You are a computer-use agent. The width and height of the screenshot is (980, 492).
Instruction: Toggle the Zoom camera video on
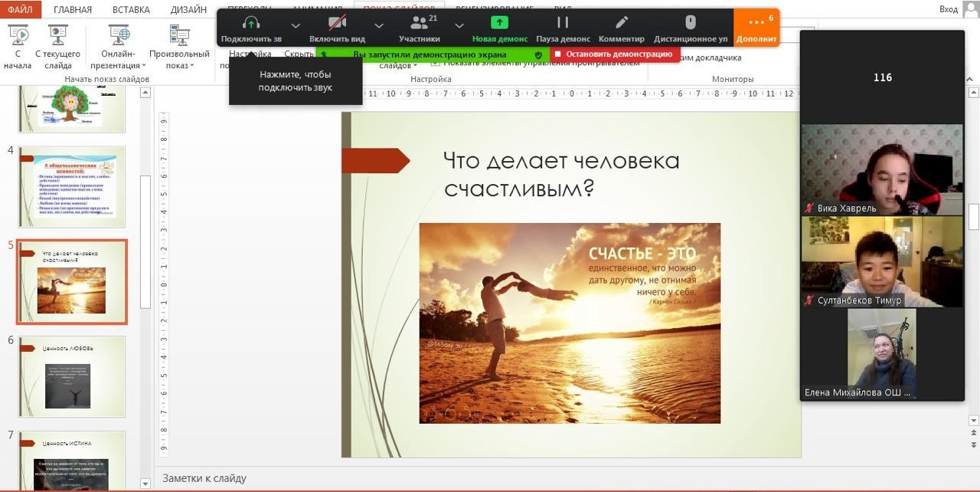(x=337, y=24)
